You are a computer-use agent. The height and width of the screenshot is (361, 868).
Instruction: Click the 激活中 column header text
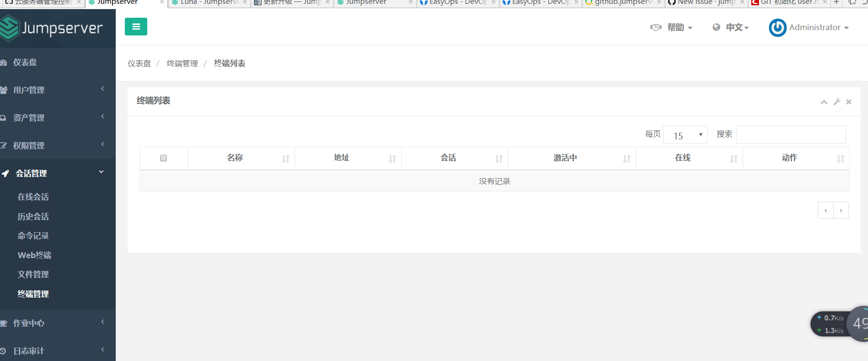click(x=565, y=158)
